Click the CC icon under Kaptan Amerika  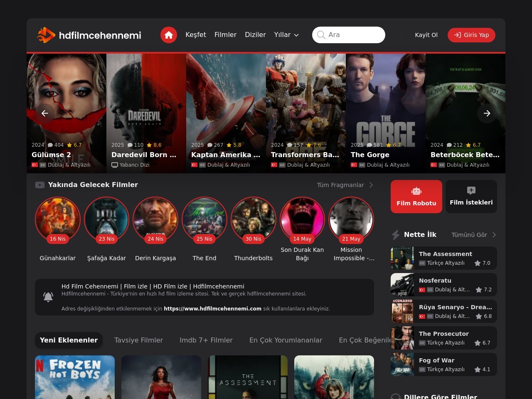[202, 165]
